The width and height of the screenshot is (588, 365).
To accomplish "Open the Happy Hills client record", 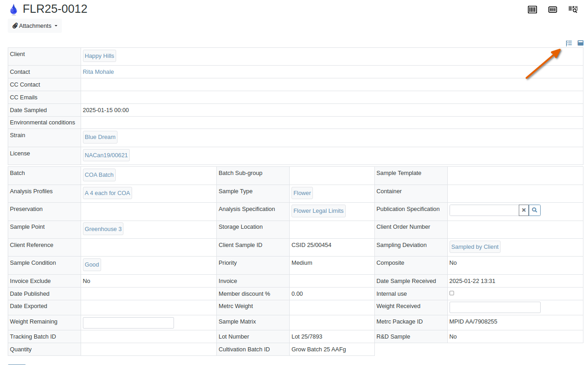I will pyautogui.click(x=99, y=56).
